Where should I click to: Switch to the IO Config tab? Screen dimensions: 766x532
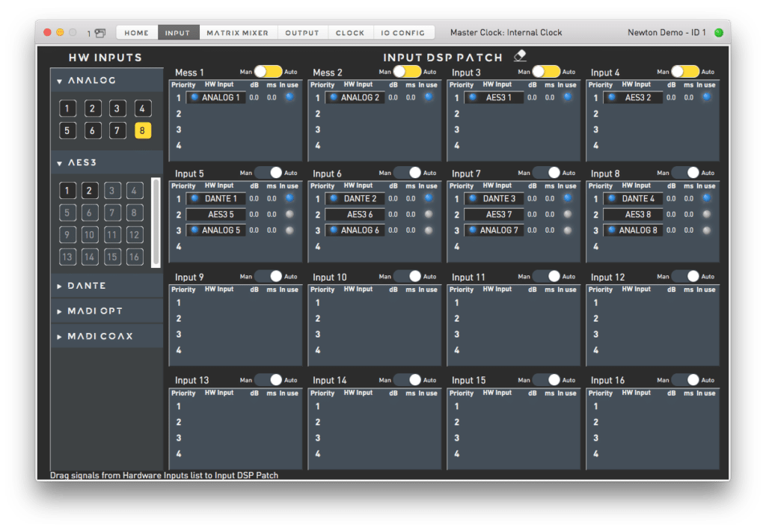tap(402, 33)
